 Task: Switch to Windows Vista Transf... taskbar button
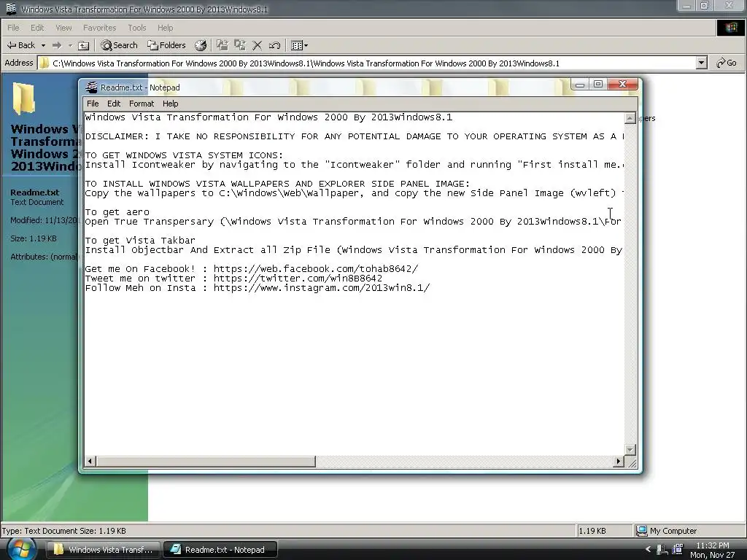point(104,550)
